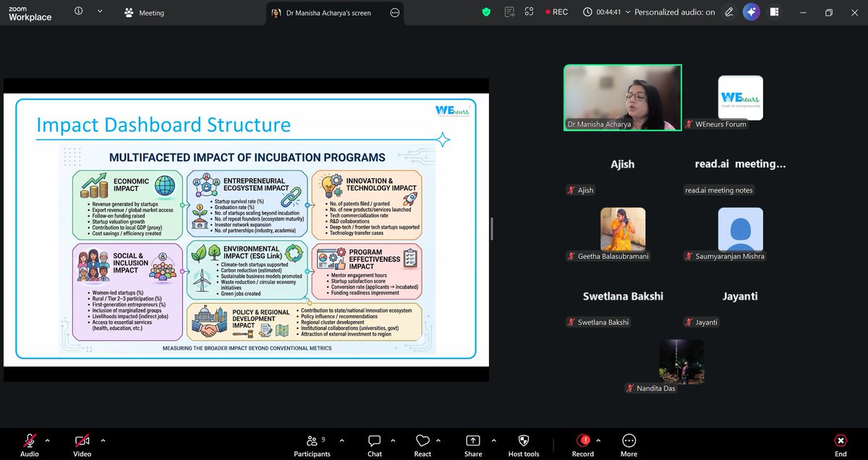868x460 pixels.
Task: Click the Zoom Workplace logo
Action: 30,13
